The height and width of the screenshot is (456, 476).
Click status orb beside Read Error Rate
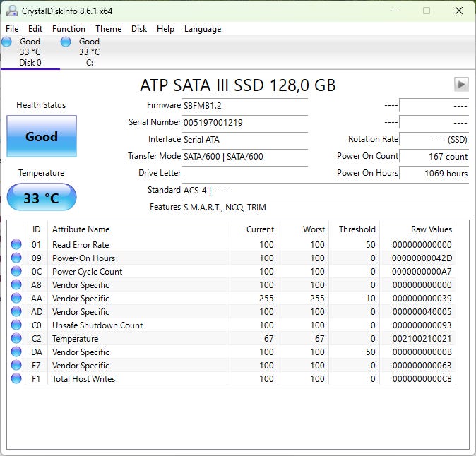(x=16, y=245)
